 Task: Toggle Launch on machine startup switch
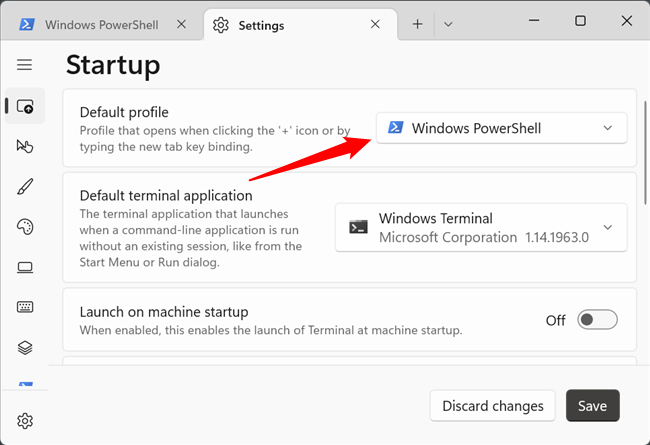(x=597, y=320)
